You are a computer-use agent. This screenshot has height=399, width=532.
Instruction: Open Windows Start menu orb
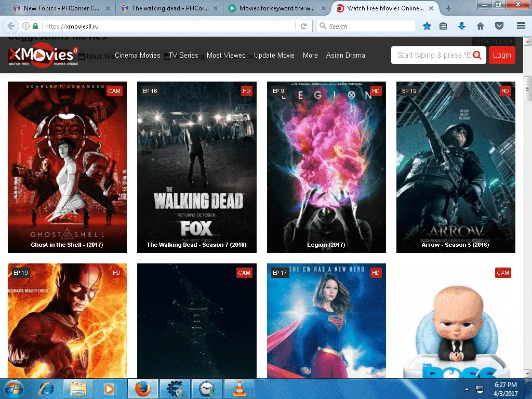[14, 389]
